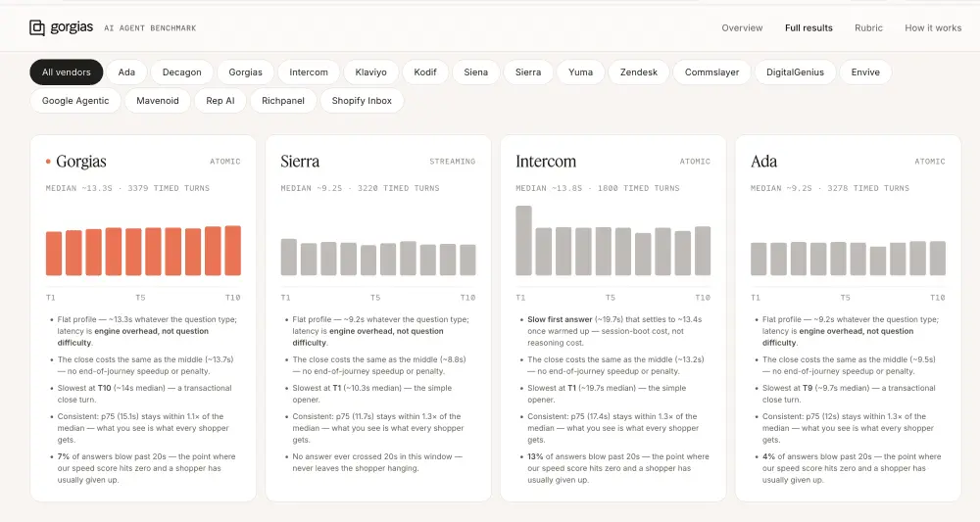Select the All vendors filter
Viewport: 980px width, 522px height.
(x=67, y=72)
